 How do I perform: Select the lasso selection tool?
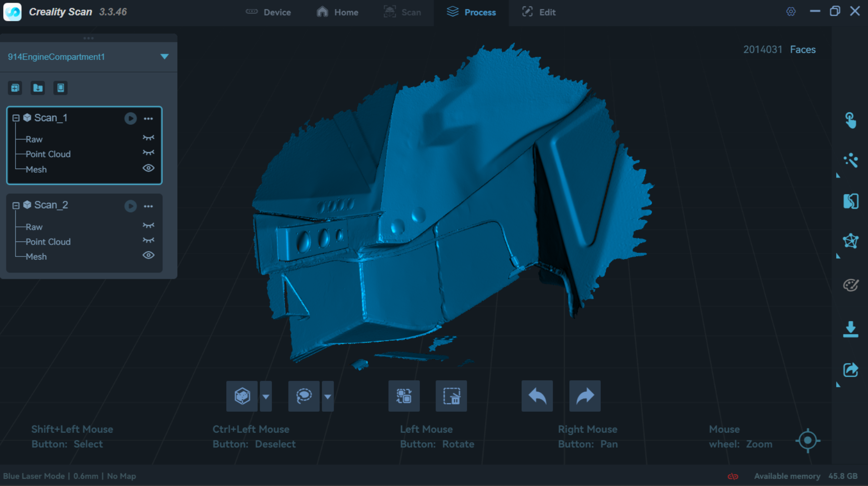click(x=304, y=396)
